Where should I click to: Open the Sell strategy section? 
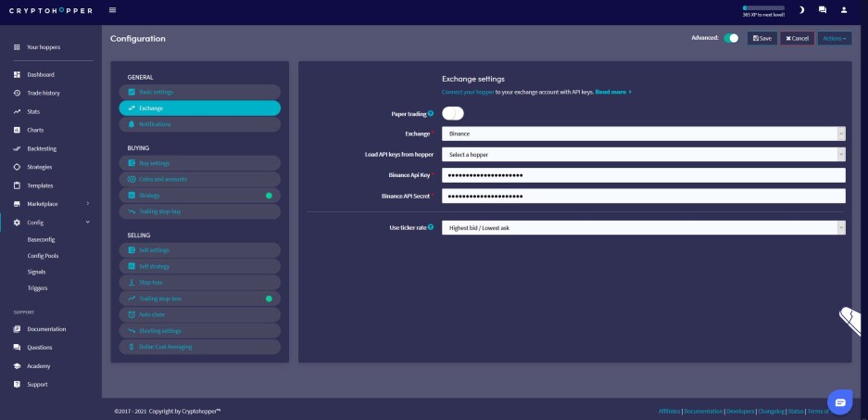pyautogui.click(x=200, y=266)
